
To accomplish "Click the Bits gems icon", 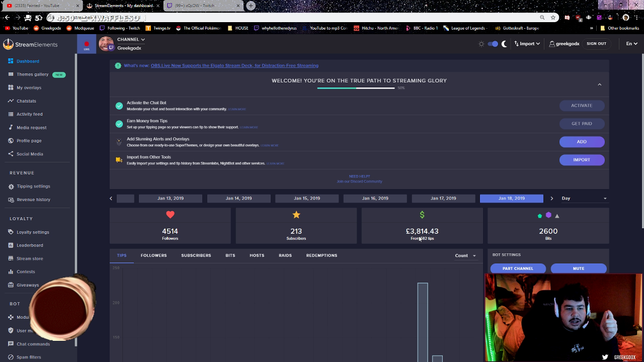I will [548, 215].
